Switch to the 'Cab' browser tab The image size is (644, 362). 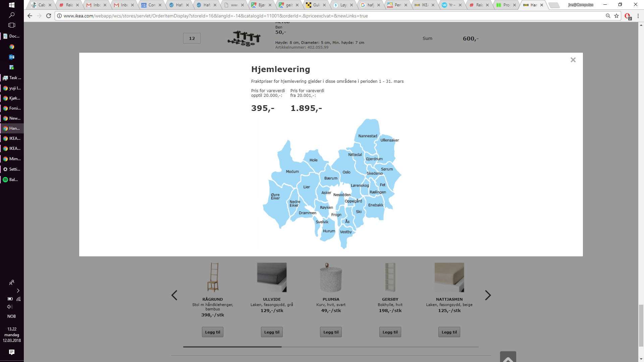coord(42,5)
